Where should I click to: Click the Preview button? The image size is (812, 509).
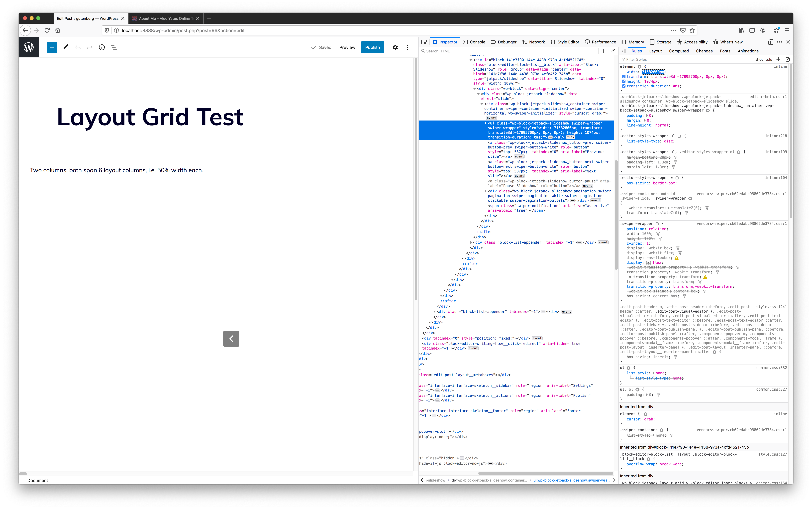[x=347, y=47]
